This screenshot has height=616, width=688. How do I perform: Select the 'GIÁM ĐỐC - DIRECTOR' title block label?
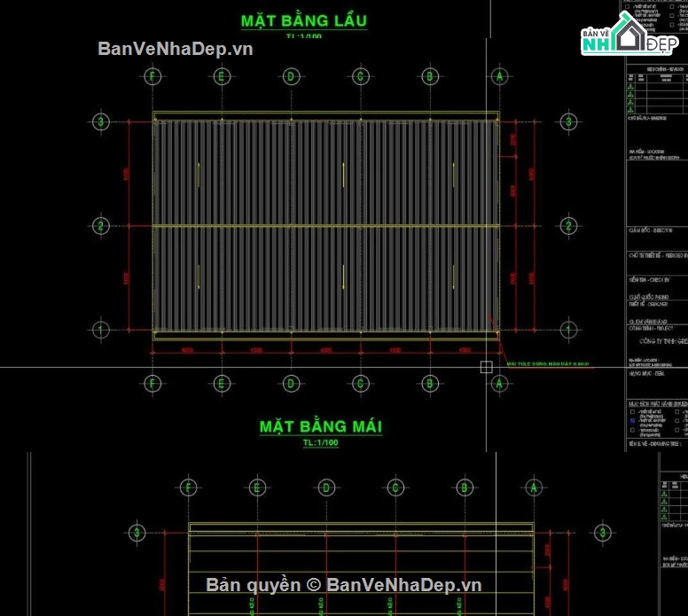(x=650, y=230)
